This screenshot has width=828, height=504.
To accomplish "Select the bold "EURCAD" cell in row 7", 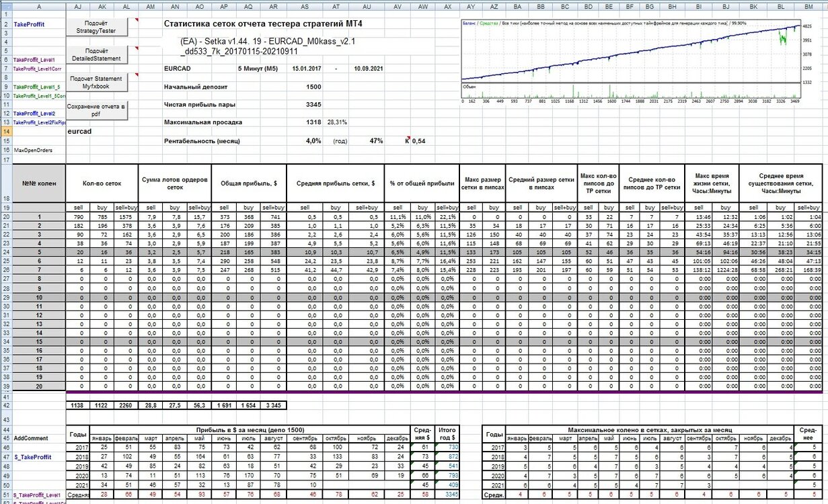I will coord(176,69).
